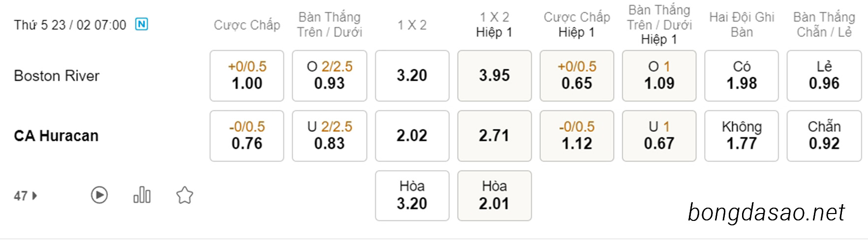Choose Boston River 1X2 odds 3.20

(x=412, y=76)
